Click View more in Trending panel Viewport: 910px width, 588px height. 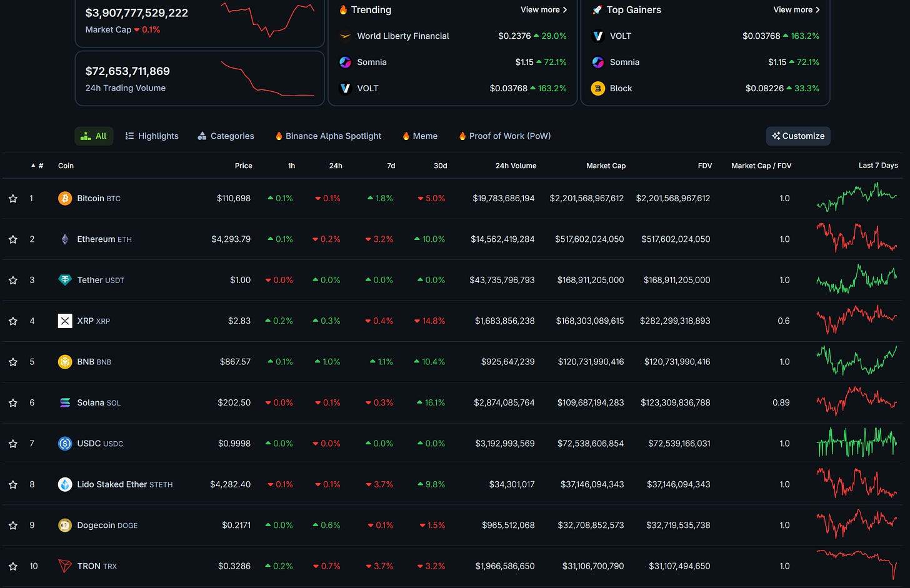click(544, 10)
